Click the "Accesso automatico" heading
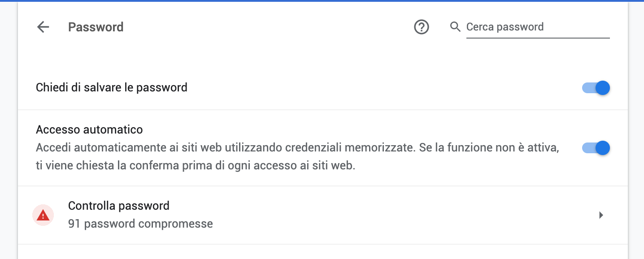The height and width of the screenshot is (259, 644). point(89,130)
